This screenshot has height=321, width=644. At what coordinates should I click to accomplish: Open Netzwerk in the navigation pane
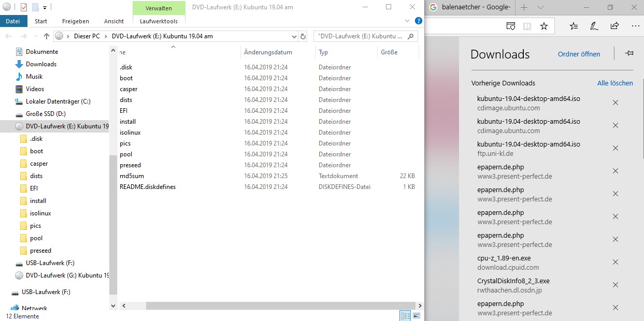click(34, 308)
